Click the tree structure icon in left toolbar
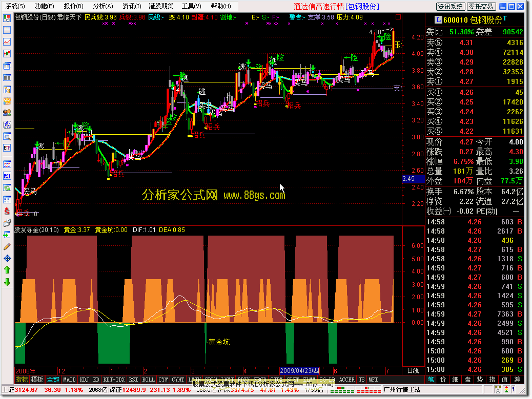This screenshot has width=532, height=399. click(x=7, y=89)
